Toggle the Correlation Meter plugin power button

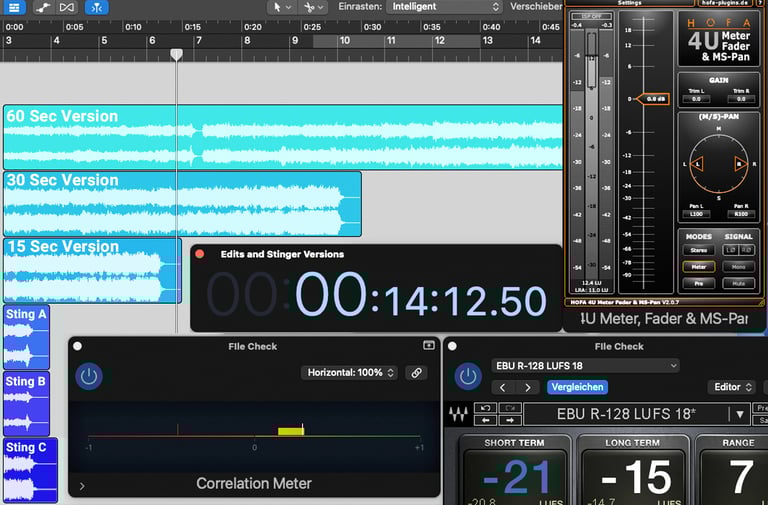pos(89,376)
